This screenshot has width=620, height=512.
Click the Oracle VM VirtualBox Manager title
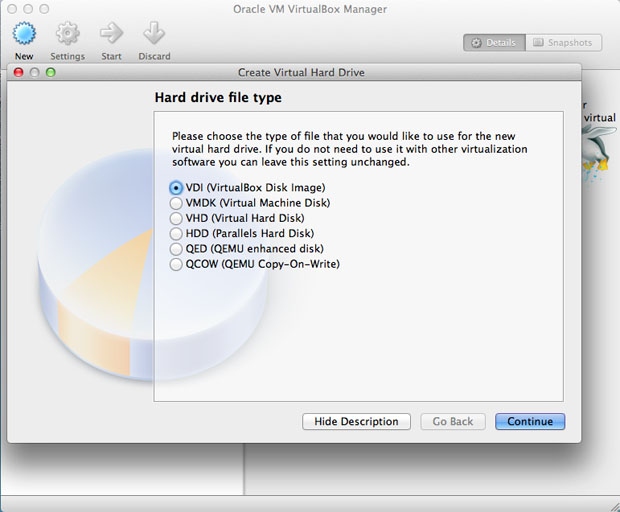(310, 9)
